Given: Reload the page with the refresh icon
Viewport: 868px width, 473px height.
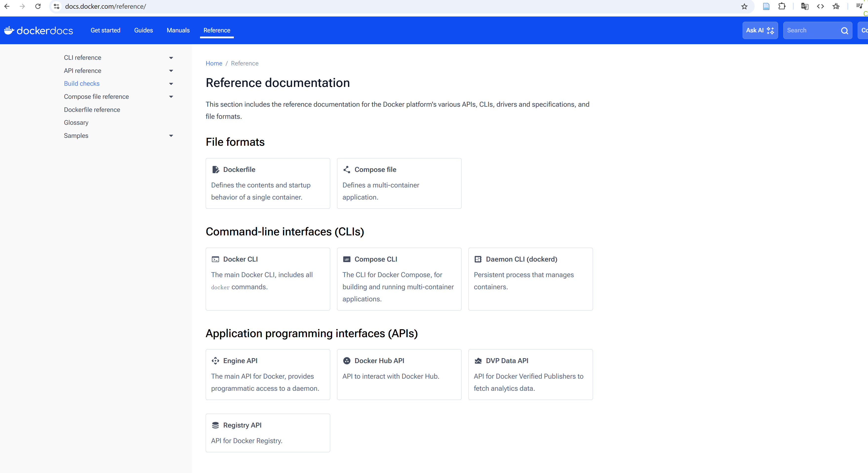Looking at the screenshot, I should [x=38, y=6].
